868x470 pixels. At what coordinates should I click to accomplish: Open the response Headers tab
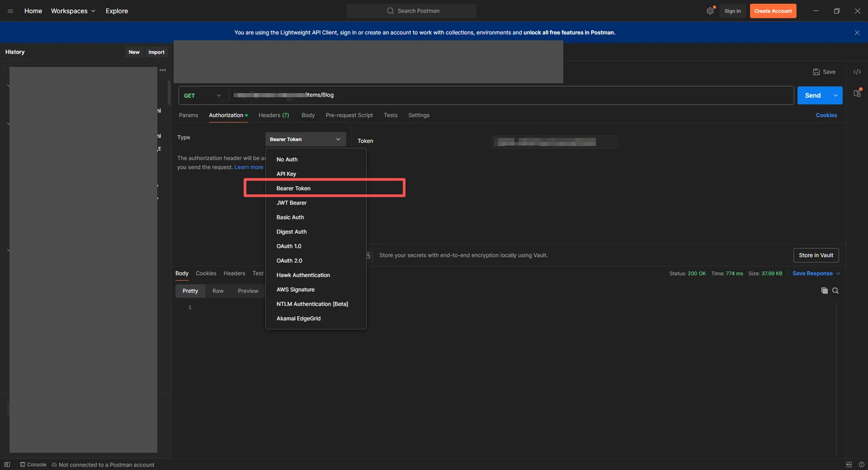(x=234, y=274)
